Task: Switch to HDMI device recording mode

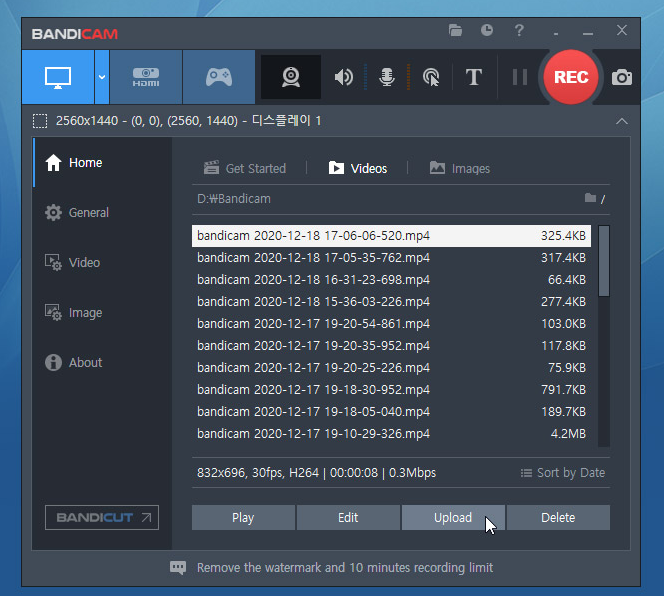Action: click(146, 77)
